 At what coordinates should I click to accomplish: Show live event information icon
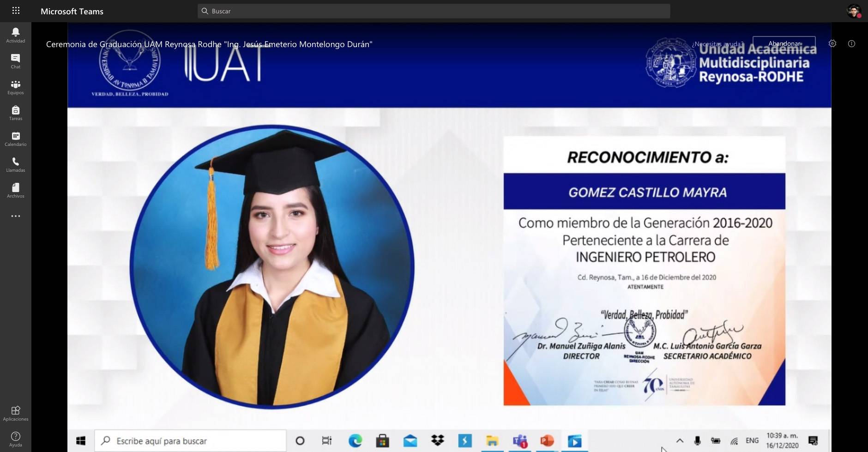[851, 43]
